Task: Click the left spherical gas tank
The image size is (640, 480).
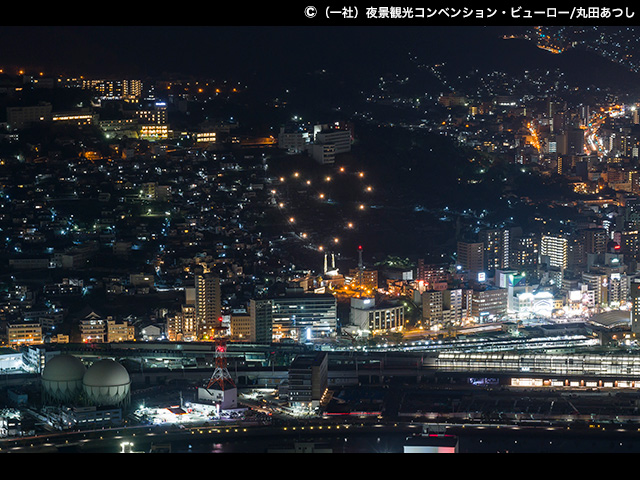Action: point(62,377)
